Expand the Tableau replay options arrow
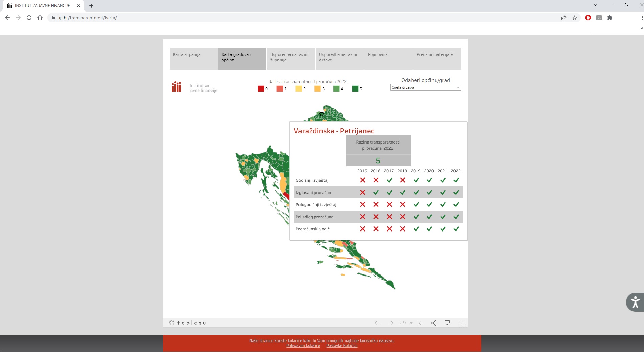Viewport: 644px width, 352px height. click(411, 323)
